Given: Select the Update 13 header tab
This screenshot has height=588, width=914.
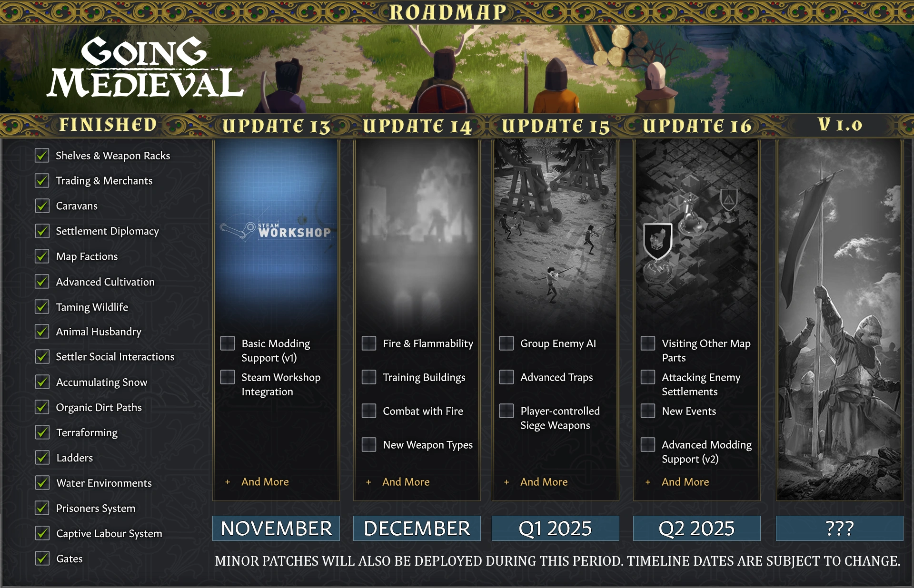Looking at the screenshot, I should tap(276, 126).
